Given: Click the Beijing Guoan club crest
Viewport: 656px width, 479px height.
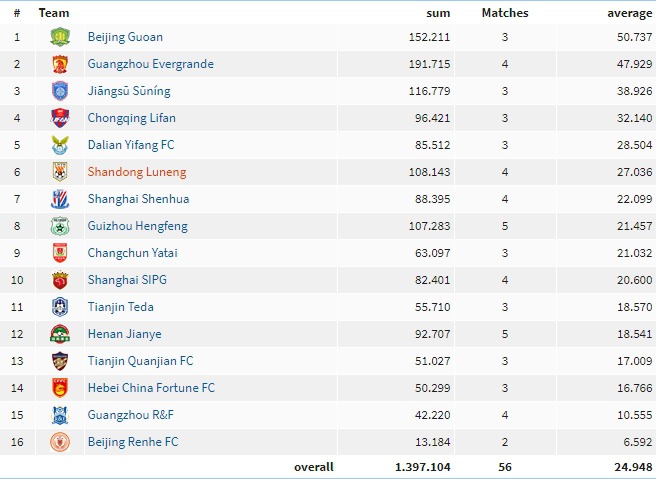Looking at the screenshot, I should click(x=60, y=37).
